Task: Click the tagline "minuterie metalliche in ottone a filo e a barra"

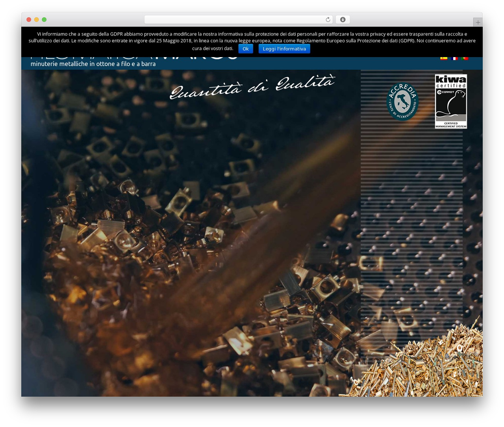Action: tap(93, 64)
